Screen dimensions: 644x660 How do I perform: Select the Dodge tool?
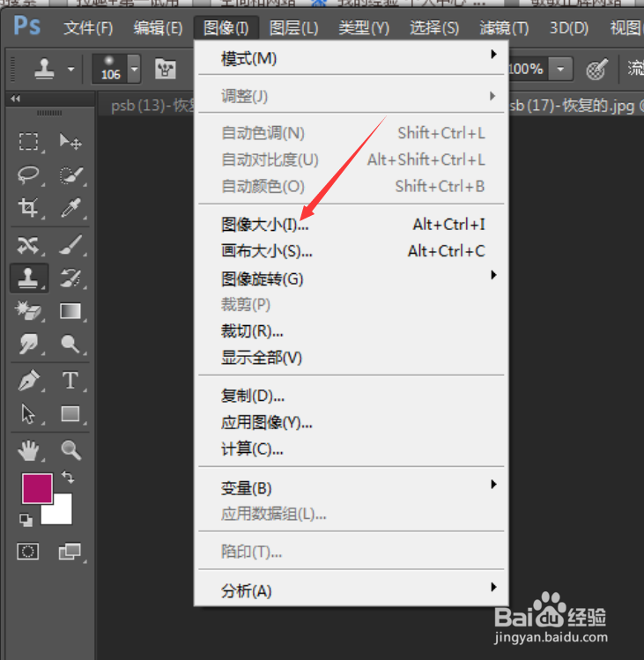pos(70,344)
